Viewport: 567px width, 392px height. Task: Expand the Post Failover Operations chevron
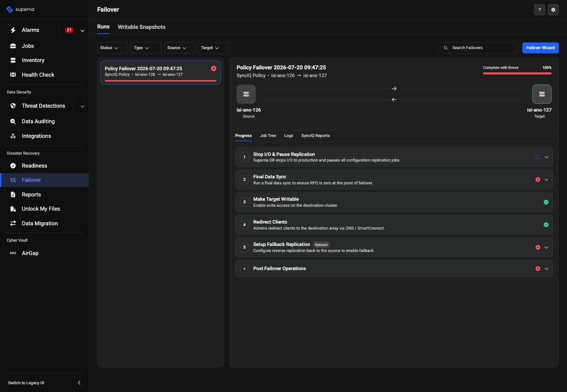click(x=546, y=269)
